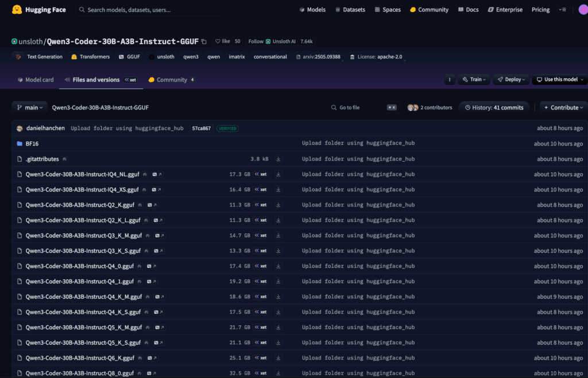The height and width of the screenshot is (378, 588).
Task: Download the Q4_K_S.gguf file
Action: pyautogui.click(x=278, y=313)
